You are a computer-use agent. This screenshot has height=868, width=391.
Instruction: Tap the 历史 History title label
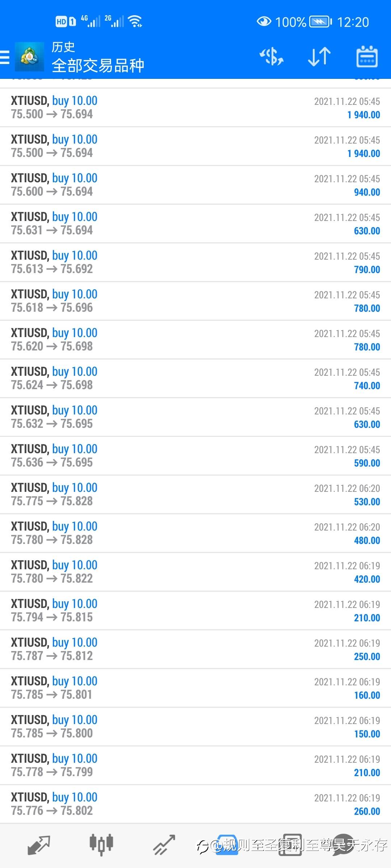63,47
